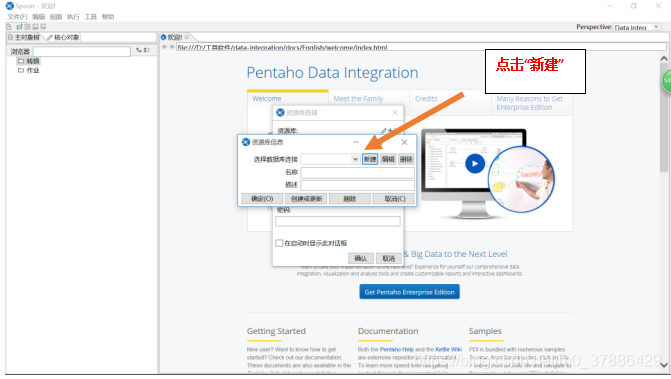Image resolution: width=671 pixels, height=379 pixels.
Task: Focus the 名称 input field
Action: (357, 172)
